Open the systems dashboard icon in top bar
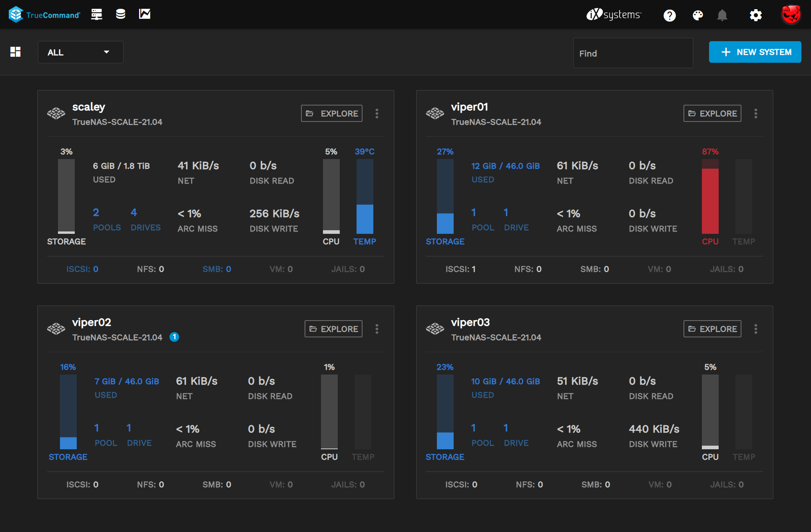 [x=96, y=14]
